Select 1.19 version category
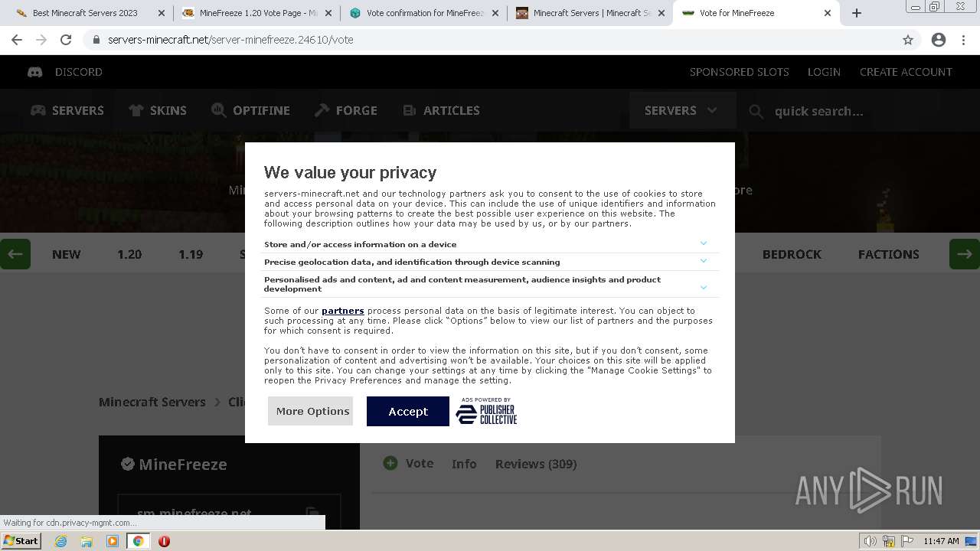Screen dimensions: 980x551 (191, 254)
